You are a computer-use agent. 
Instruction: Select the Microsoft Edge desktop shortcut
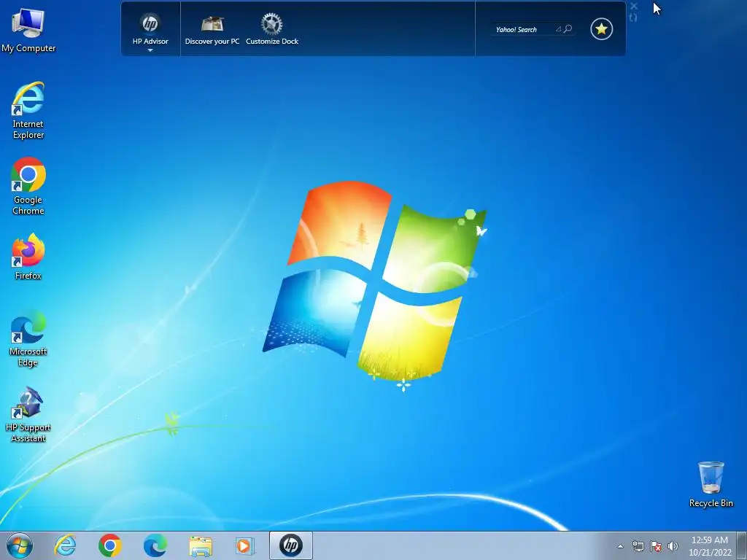[x=28, y=338]
